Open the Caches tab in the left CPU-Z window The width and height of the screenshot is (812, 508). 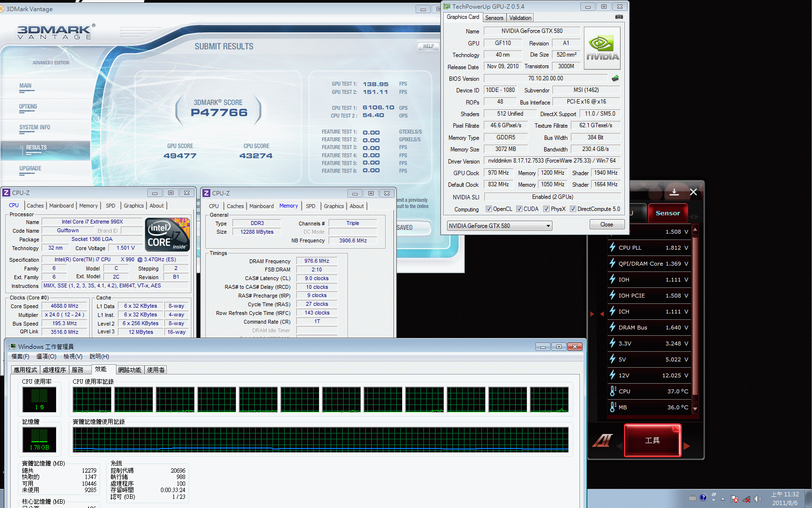(x=35, y=206)
